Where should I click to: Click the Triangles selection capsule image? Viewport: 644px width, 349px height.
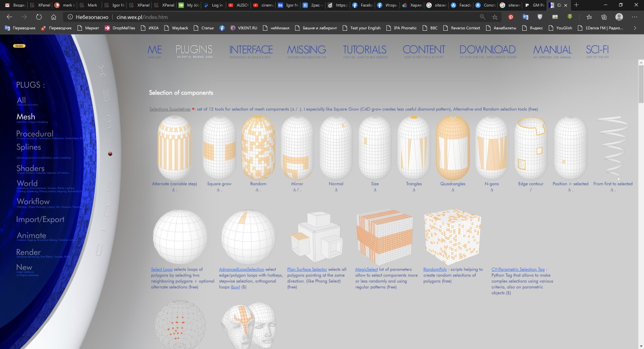click(x=414, y=148)
